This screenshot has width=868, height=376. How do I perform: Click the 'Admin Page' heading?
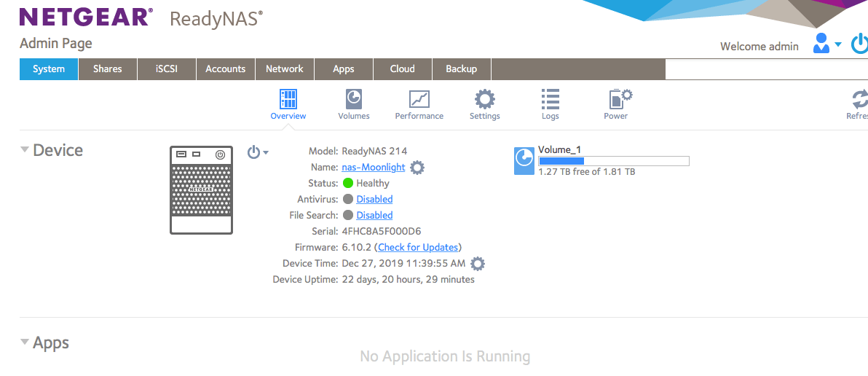56,44
